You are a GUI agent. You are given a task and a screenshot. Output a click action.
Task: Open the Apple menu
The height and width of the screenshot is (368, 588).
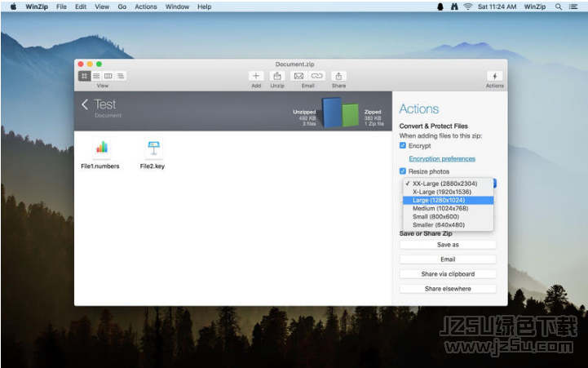pyautogui.click(x=14, y=7)
